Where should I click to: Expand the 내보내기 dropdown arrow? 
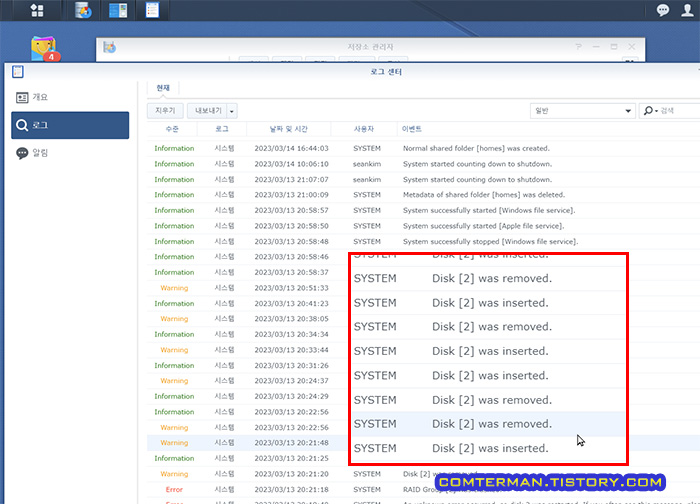coord(232,111)
